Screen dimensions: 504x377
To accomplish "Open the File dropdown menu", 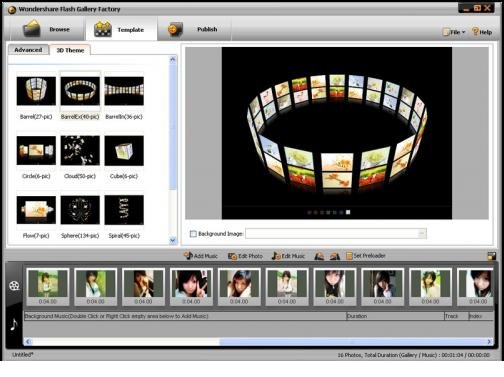I will pyautogui.click(x=454, y=32).
